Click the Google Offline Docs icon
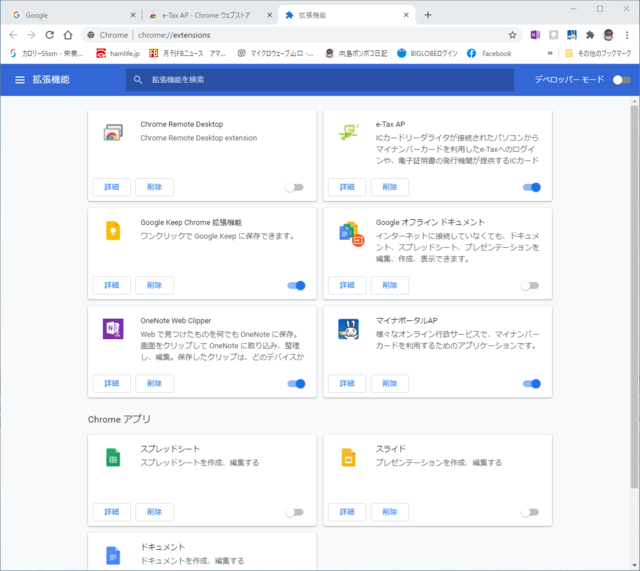Screen dimensions: 640x571 (x=351, y=235)
